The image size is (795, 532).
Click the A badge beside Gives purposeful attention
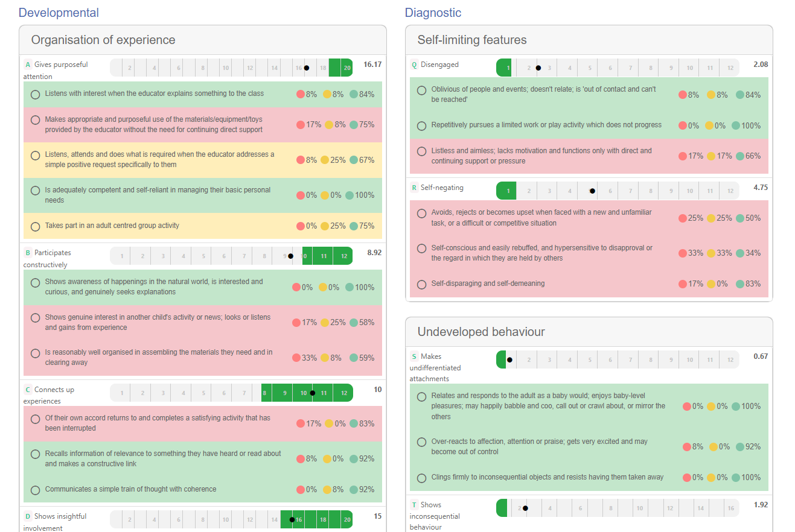pos(28,65)
